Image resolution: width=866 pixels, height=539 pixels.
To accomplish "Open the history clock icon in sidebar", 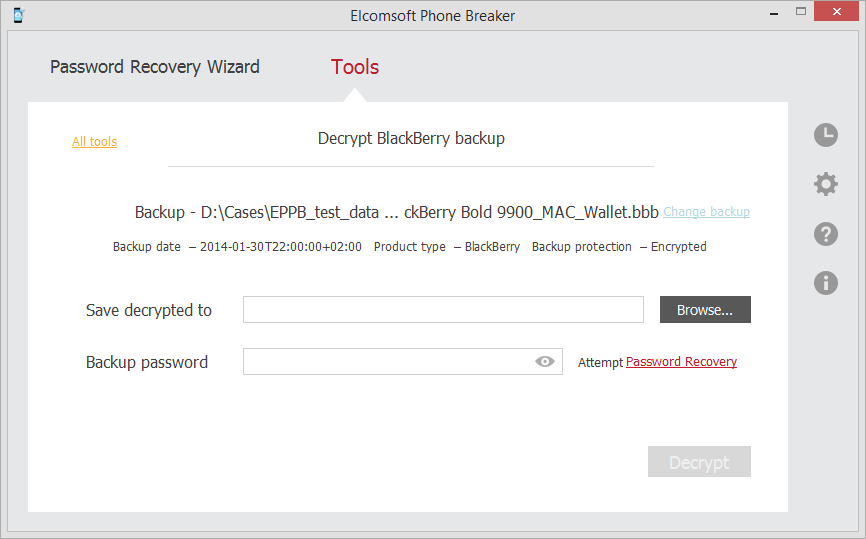I will point(825,135).
